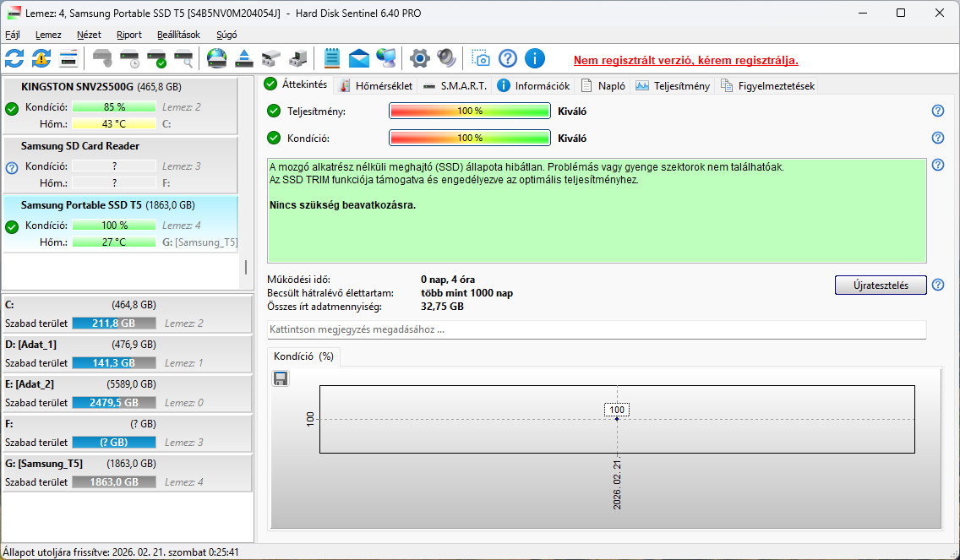The height and width of the screenshot is (560, 960).
Task: Click the Újratesztelés button
Action: [881, 285]
